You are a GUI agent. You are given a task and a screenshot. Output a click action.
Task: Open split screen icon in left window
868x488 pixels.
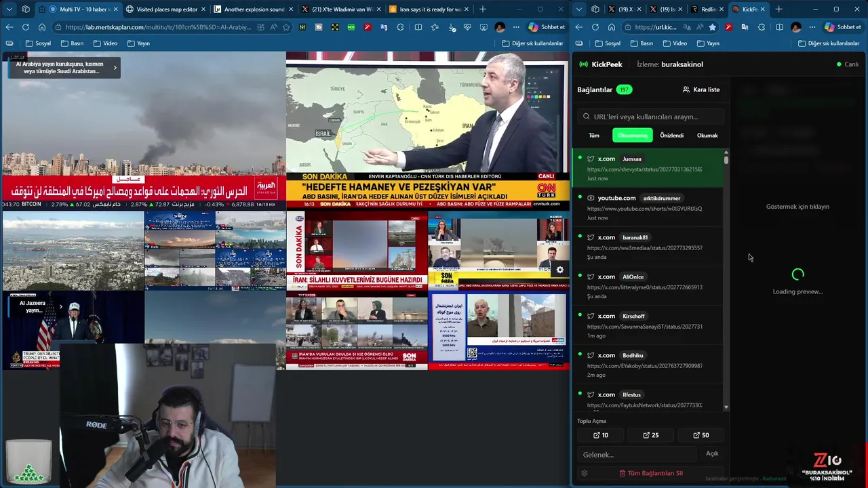click(x=418, y=27)
